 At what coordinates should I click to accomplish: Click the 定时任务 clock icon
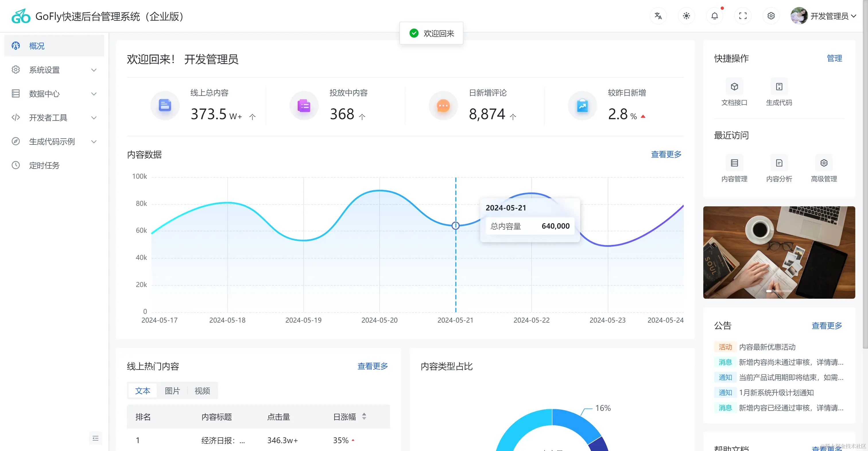16,165
